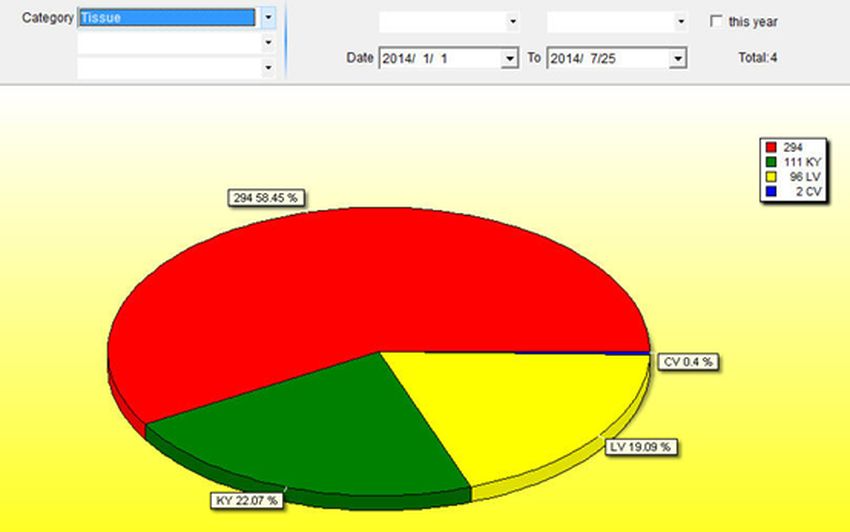Select the highlighted Tissue category field
Image resolution: width=850 pixels, height=532 pixels.
(x=168, y=17)
